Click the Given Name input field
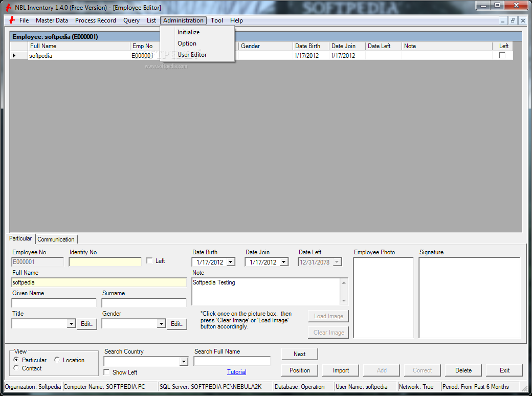Screen dimensions: 532x396 (54, 303)
